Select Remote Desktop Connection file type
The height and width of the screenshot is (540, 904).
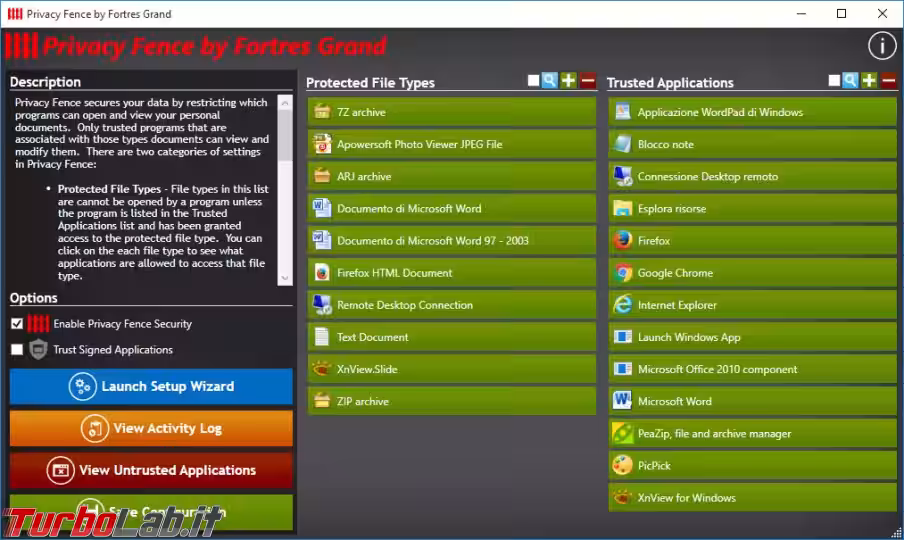coord(452,305)
